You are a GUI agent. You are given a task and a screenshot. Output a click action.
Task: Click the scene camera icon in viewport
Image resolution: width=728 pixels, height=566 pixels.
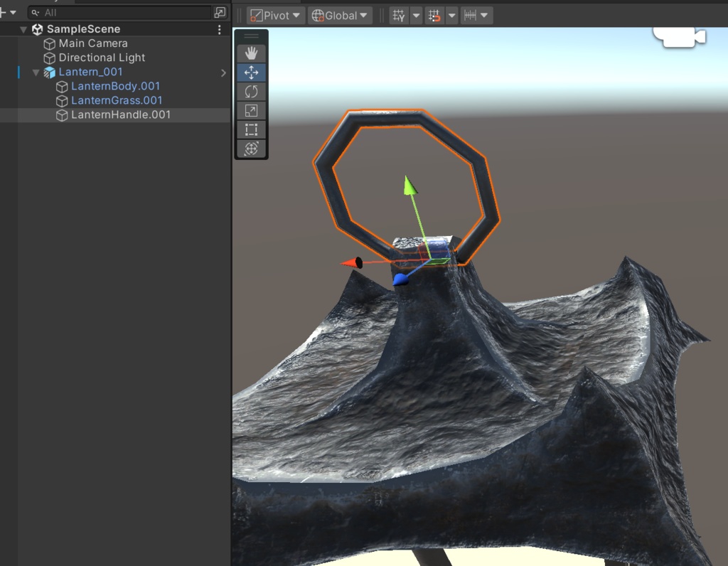[680, 37]
